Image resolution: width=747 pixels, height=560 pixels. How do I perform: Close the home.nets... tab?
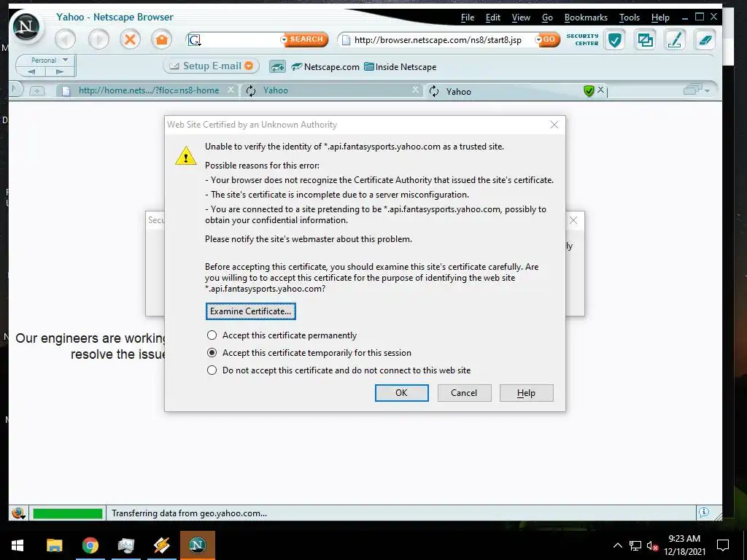231,90
